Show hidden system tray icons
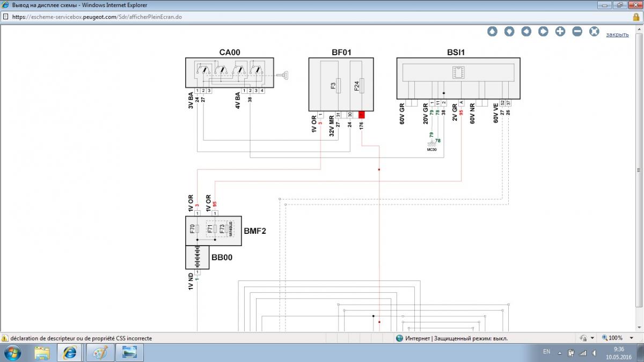The image size is (644, 362). [559, 353]
